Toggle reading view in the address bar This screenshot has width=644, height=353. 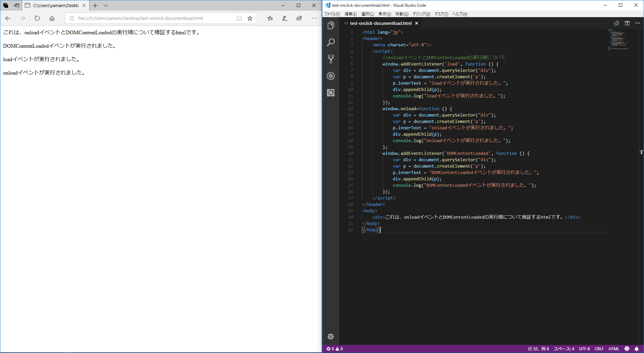tap(239, 18)
